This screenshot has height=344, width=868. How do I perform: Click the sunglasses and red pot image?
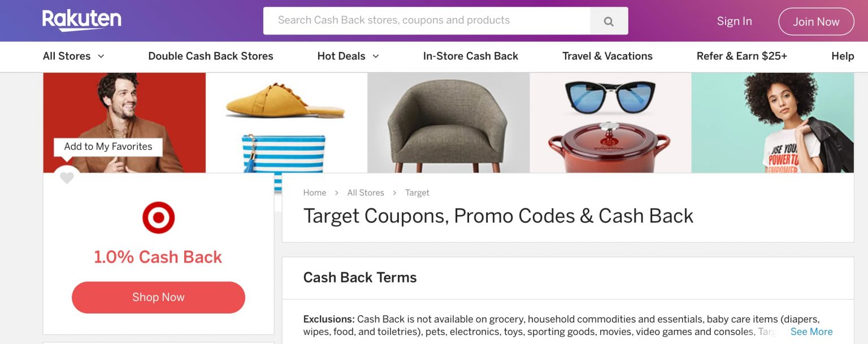610,123
